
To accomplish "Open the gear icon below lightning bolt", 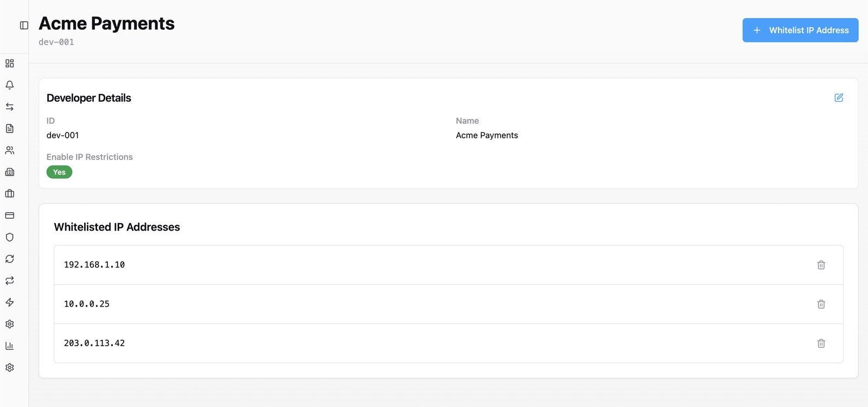I will 10,324.
